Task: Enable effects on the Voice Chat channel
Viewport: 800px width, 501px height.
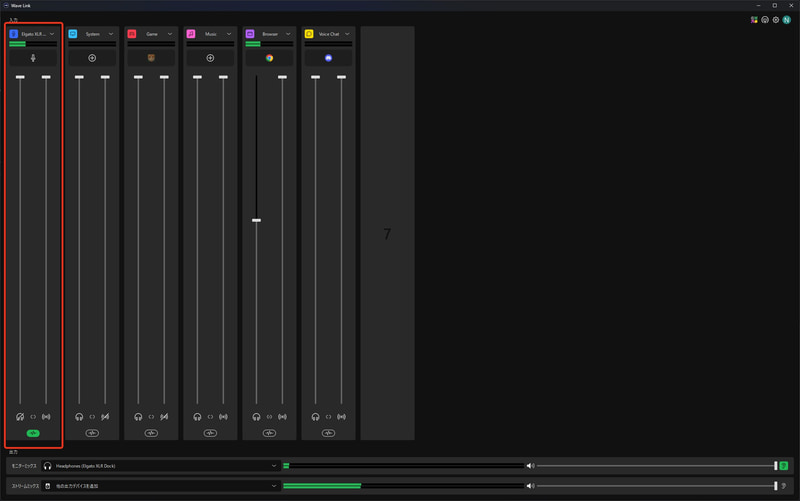Action: click(329, 433)
